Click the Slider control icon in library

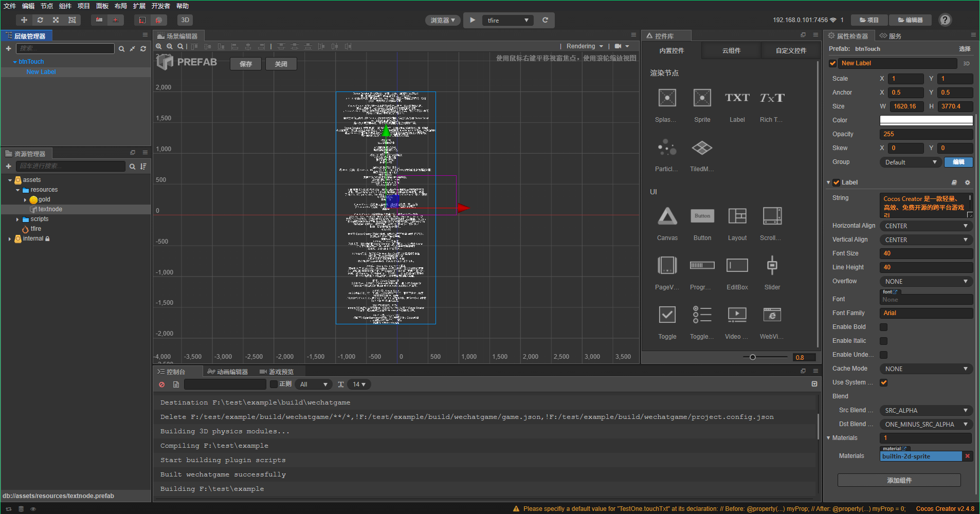[772, 266]
